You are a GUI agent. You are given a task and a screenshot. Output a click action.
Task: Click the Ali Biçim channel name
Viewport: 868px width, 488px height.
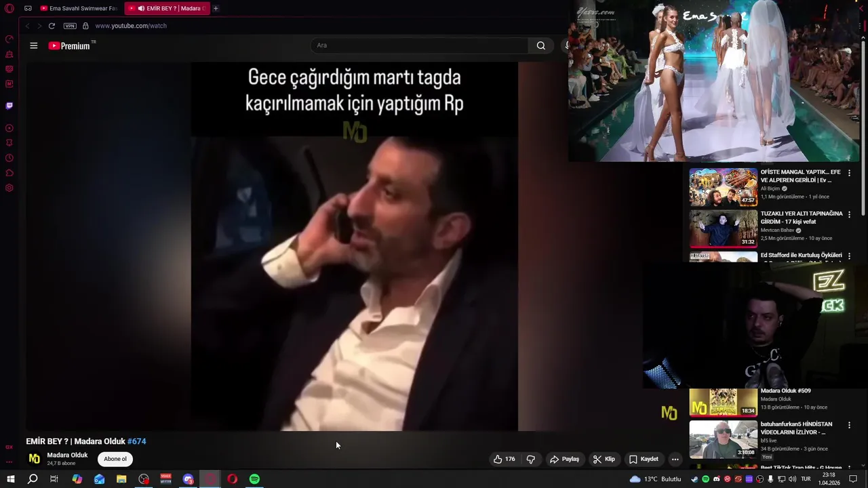click(x=772, y=188)
